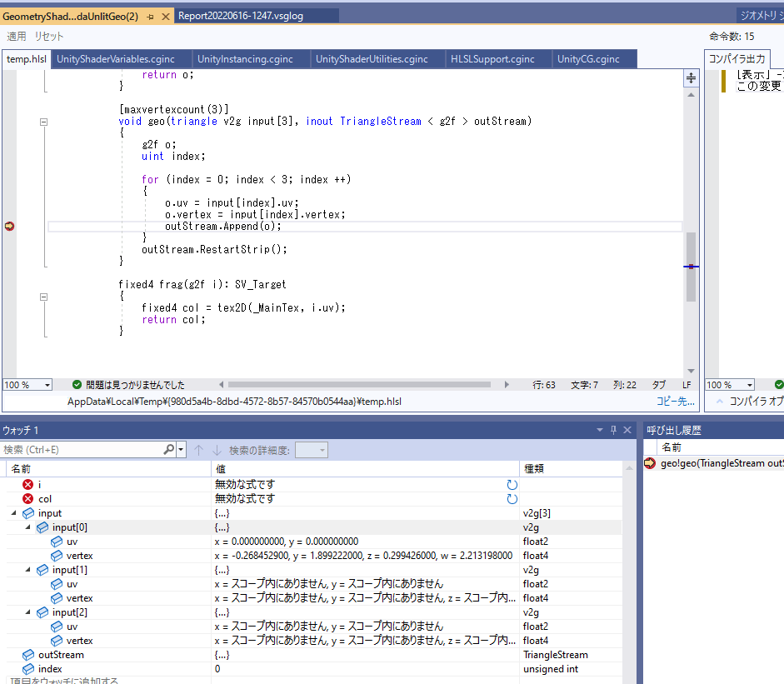Open the temp.hlsl source tab

click(x=27, y=59)
